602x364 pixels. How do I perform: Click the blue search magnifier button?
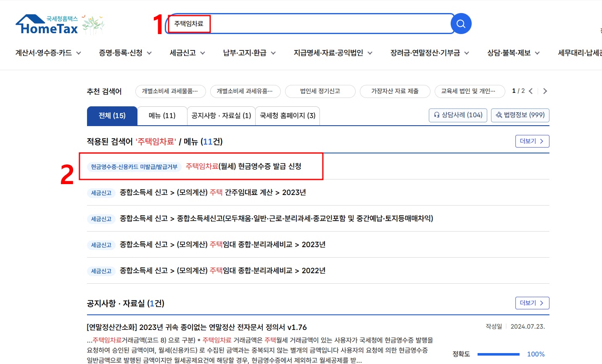pos(461,24)
